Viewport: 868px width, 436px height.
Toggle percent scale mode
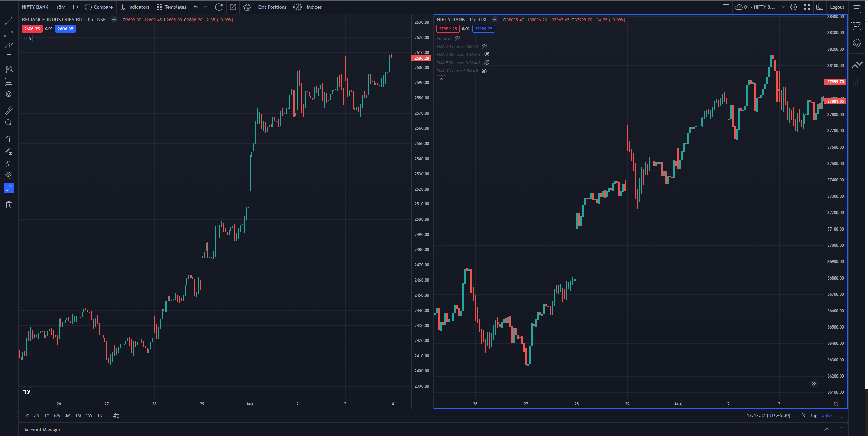click(804, 415)
